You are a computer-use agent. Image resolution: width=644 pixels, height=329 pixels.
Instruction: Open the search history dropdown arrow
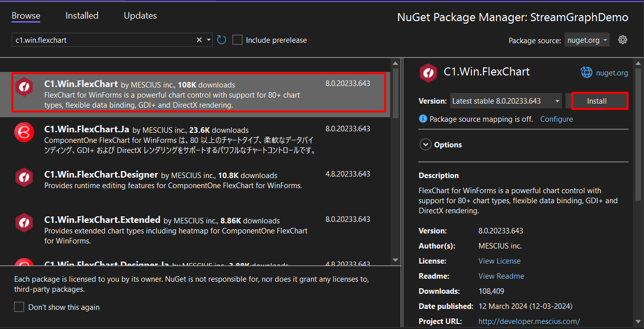(209, 40)
